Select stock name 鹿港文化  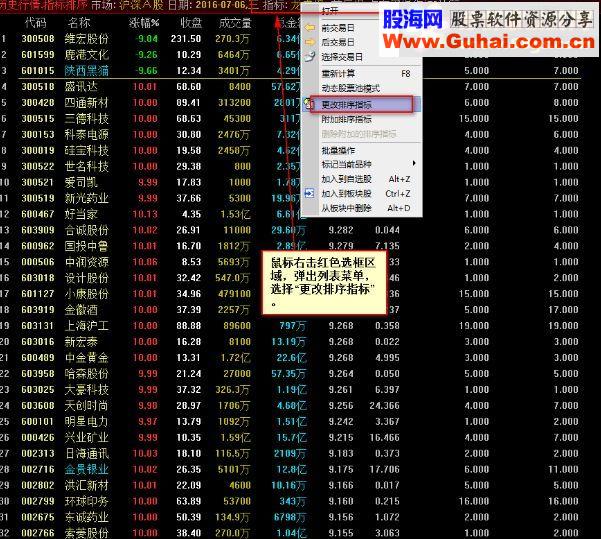tap(87, 55)
